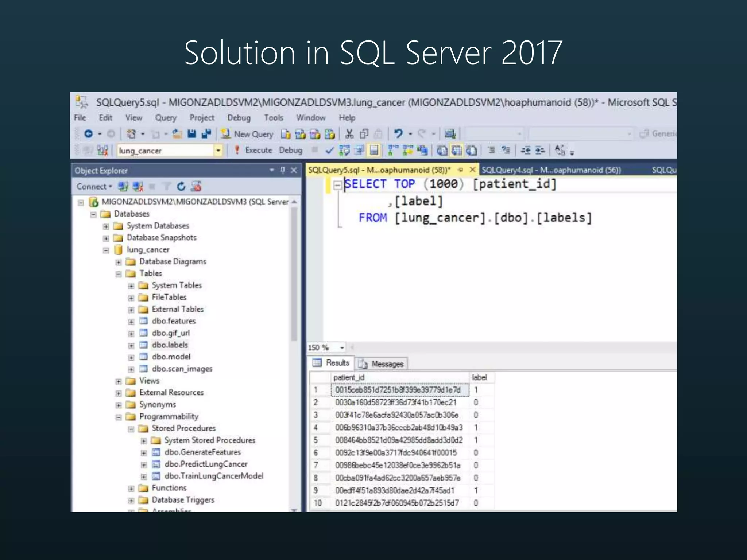Collapse the lung_cancer database node

coord(106,250)
